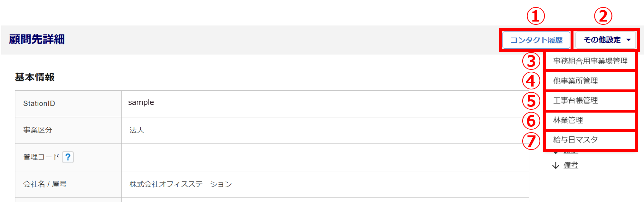Choose the 給与日マスタ menu entry

[575, 140]
